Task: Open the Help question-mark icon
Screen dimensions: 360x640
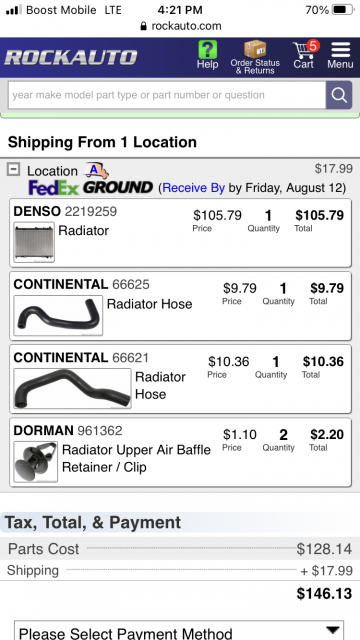Action: [x=207, y=49]
